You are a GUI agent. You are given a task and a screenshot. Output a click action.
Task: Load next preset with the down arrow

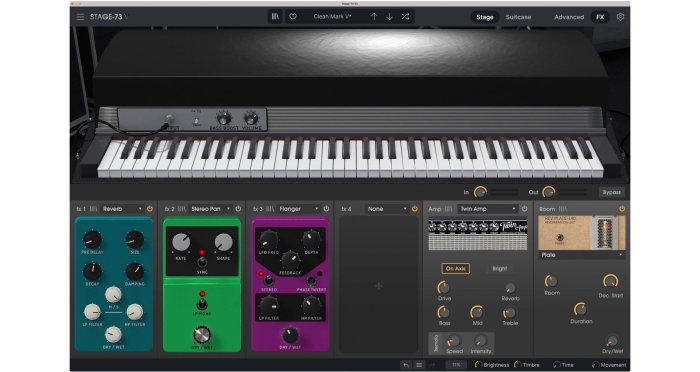coord(389,17)
